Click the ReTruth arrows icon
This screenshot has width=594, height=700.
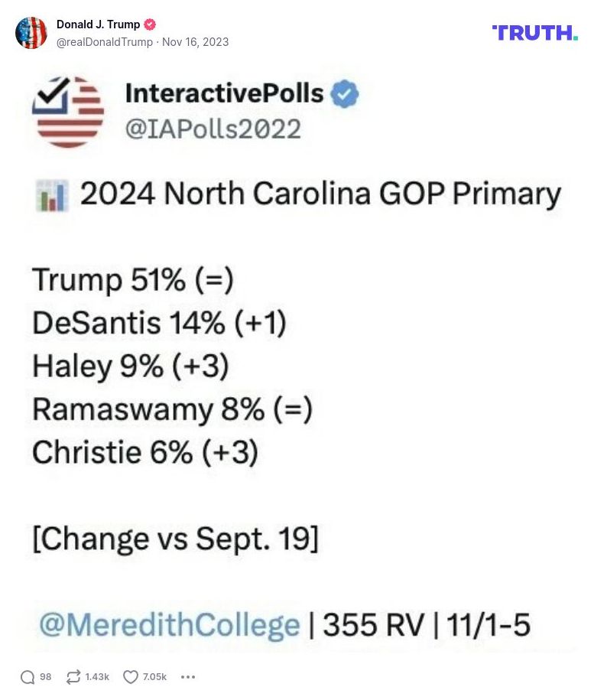(73, 676)
